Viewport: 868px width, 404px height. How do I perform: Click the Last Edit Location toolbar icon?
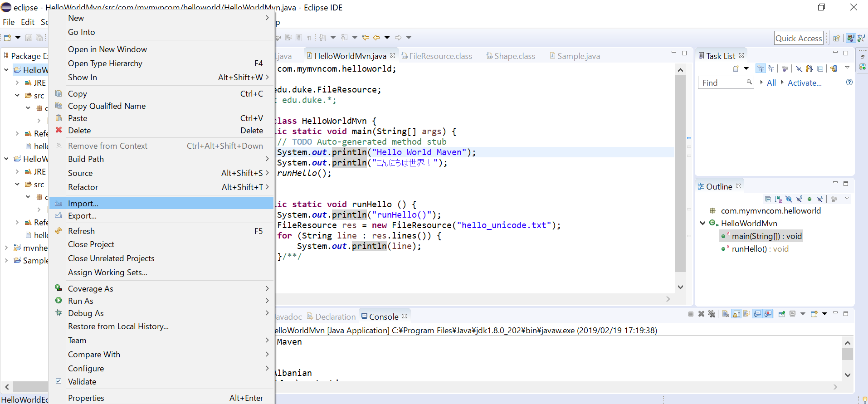coord(366,38)
